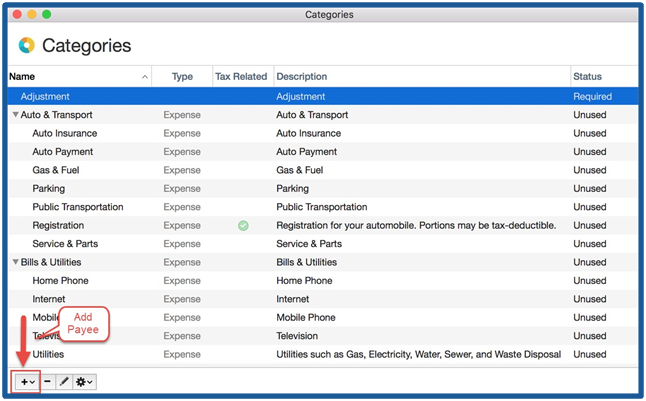The height and width of the screenshot is (401, 646).
Task: Click the Quicken logo beside Categories heading
Action: [x=26, y=45]
